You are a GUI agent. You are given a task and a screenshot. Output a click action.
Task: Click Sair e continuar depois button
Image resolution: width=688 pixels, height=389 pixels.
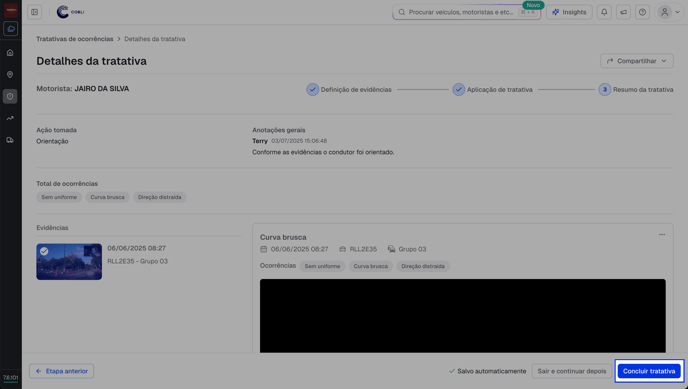(x=572, y=371)
